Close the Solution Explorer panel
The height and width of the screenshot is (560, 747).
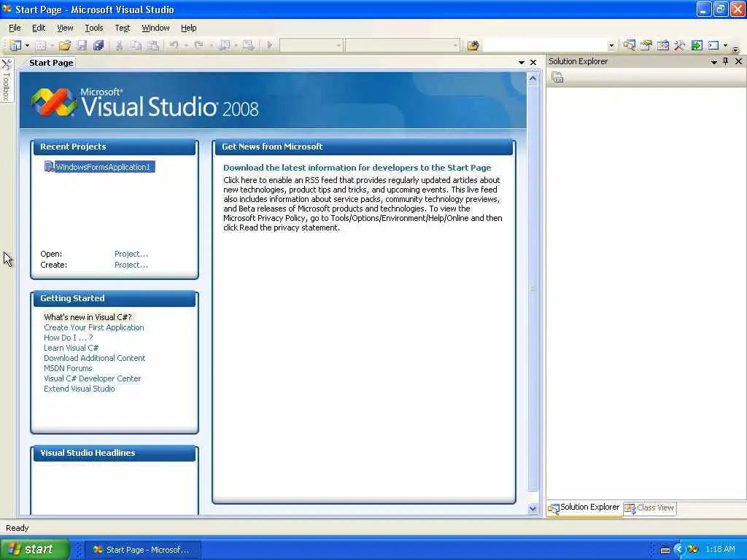pyautogui.click(x=738, y=61)
